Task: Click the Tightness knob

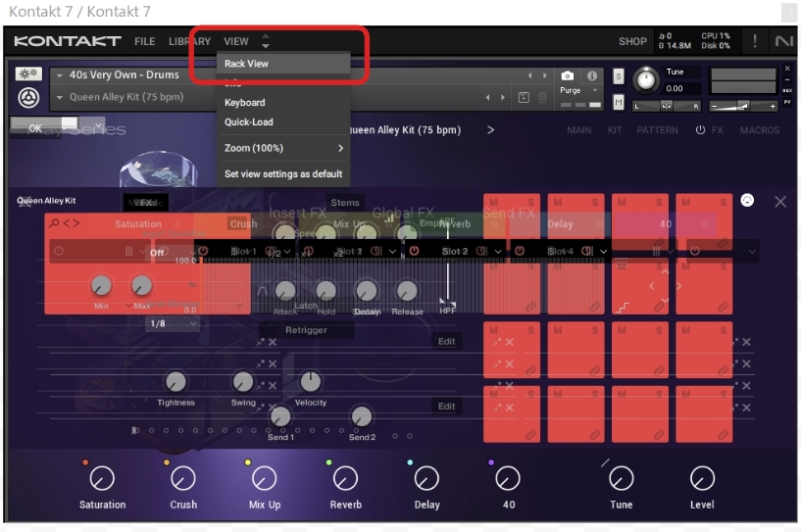Action: tap(175, 381)
